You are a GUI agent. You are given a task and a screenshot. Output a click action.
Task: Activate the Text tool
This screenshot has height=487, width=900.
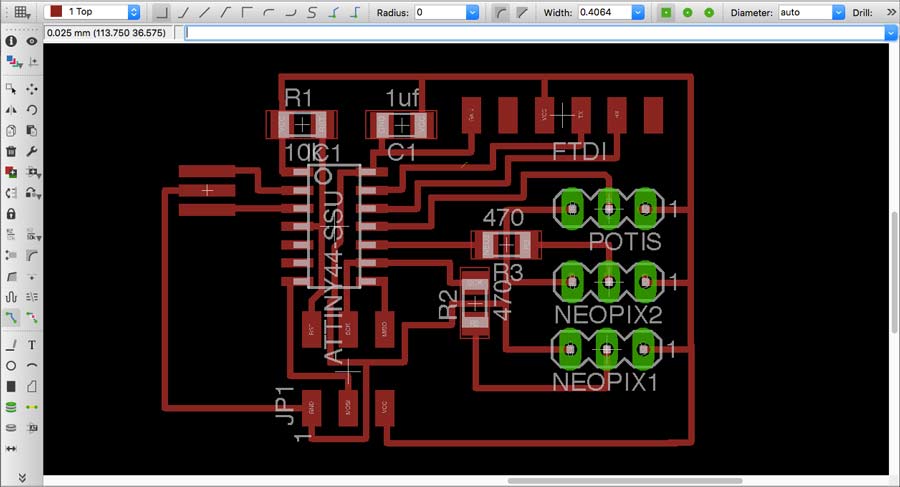pos(32,345)
